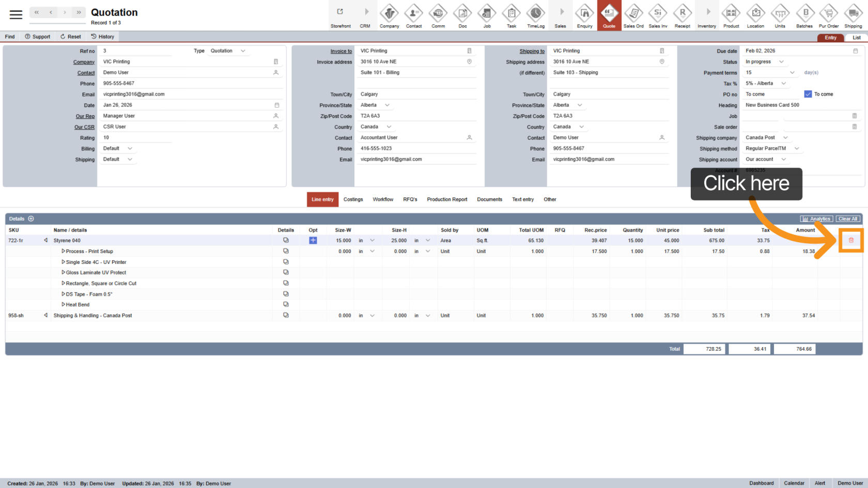The image size is (868, 488).
Task: Add a new Details line
Action: coord(31,219)
